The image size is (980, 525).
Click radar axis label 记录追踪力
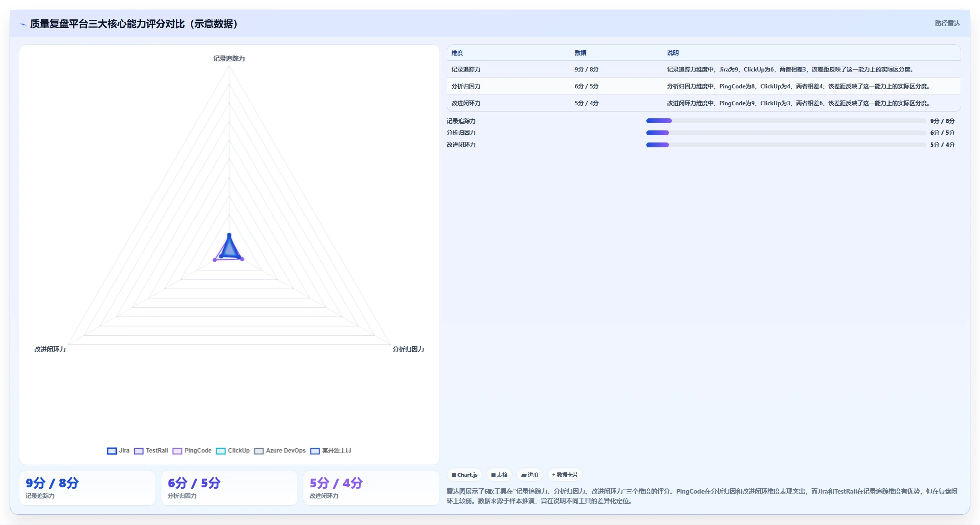click(x=229, y=58)
